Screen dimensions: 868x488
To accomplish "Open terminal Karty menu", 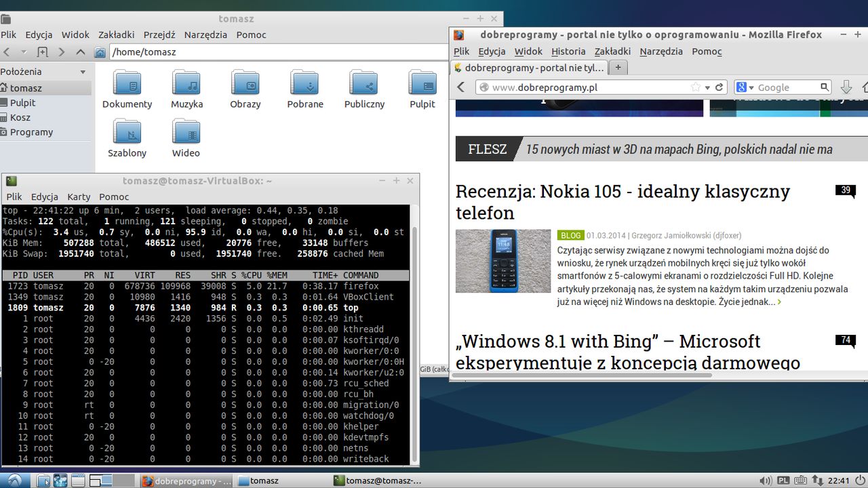I will point(79,197).
